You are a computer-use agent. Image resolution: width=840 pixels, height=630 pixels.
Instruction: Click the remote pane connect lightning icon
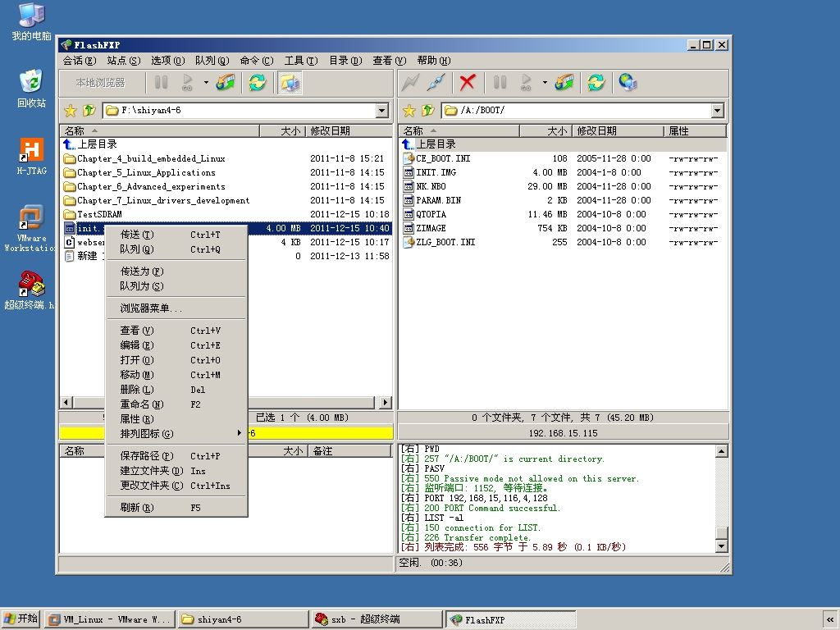pyautogui.click(x=410, y=83)
